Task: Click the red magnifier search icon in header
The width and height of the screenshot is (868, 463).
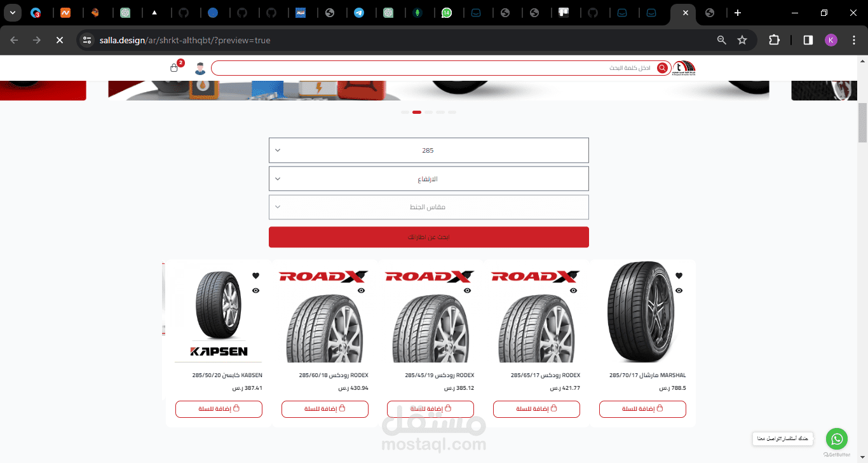Action: (663, 68)
